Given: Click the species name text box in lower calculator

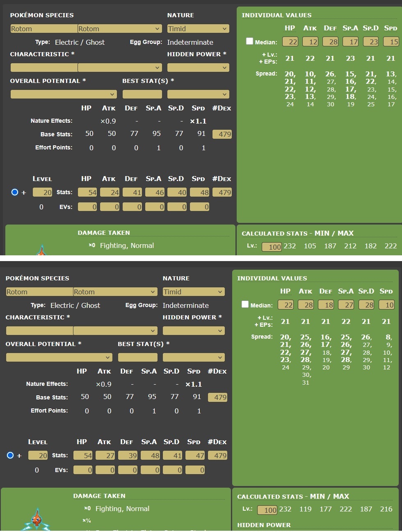Looking at the screenshot, I should point(39,292).
